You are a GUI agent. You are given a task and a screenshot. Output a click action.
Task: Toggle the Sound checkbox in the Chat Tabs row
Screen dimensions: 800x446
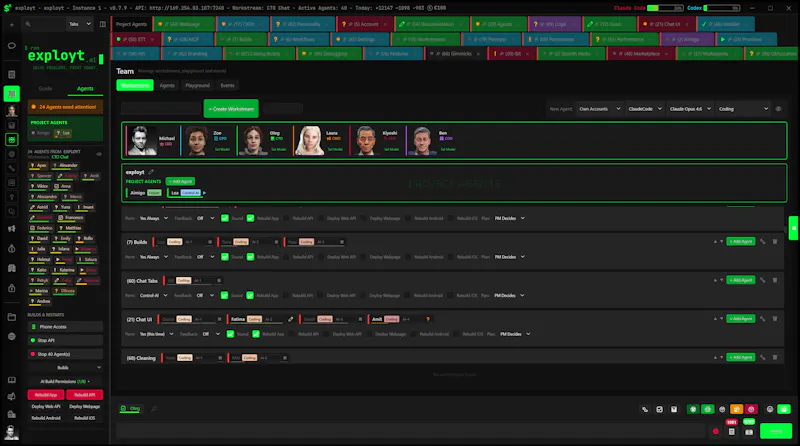click(224, 295)
